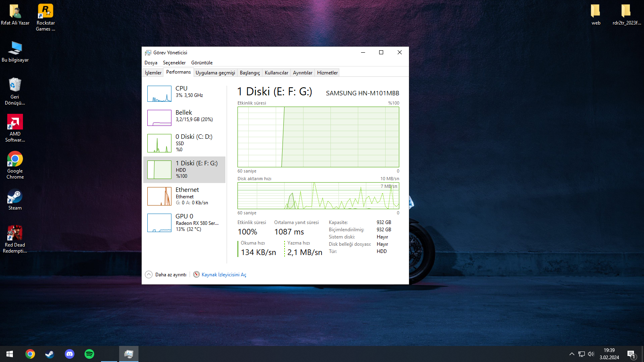Click the Etkinlik süresi activity graph

318,137
